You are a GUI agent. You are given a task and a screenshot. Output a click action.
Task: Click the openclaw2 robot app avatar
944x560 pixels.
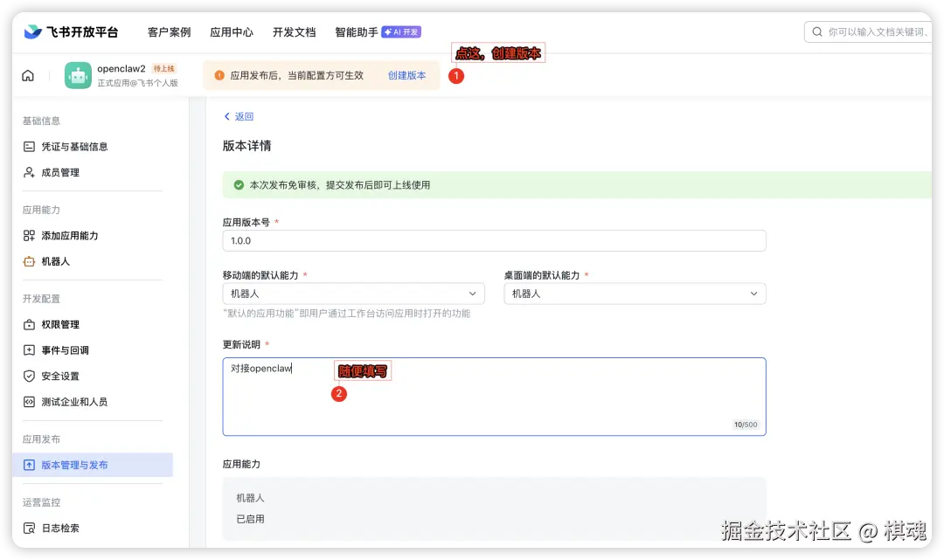tap(79, 76)
